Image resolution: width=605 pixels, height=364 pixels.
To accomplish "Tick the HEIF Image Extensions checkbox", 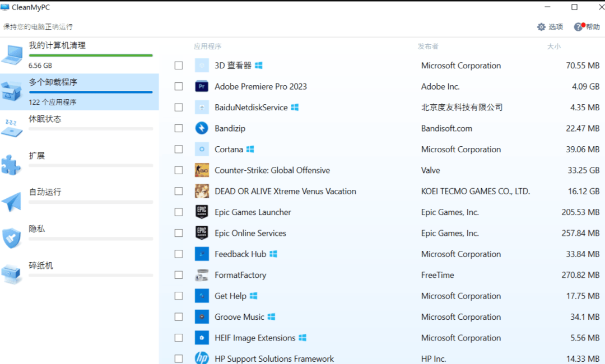I will (x=179, y=337).
